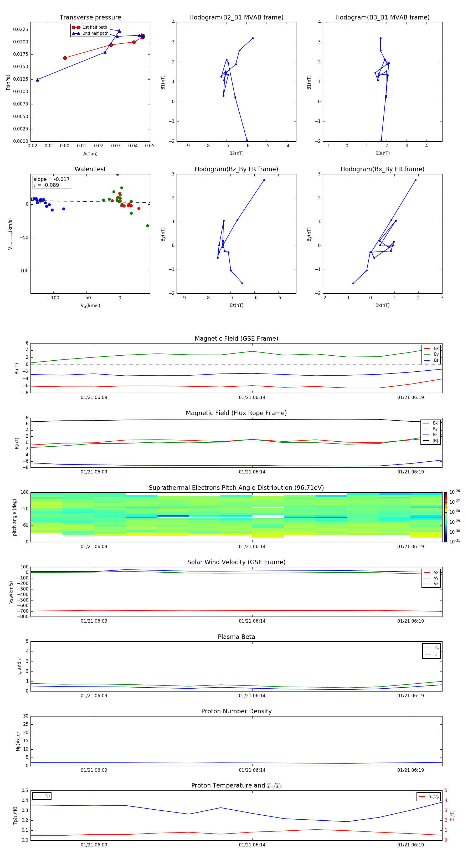Click the Bz' legend entry in Flux Rope panel

coord(431,435)
